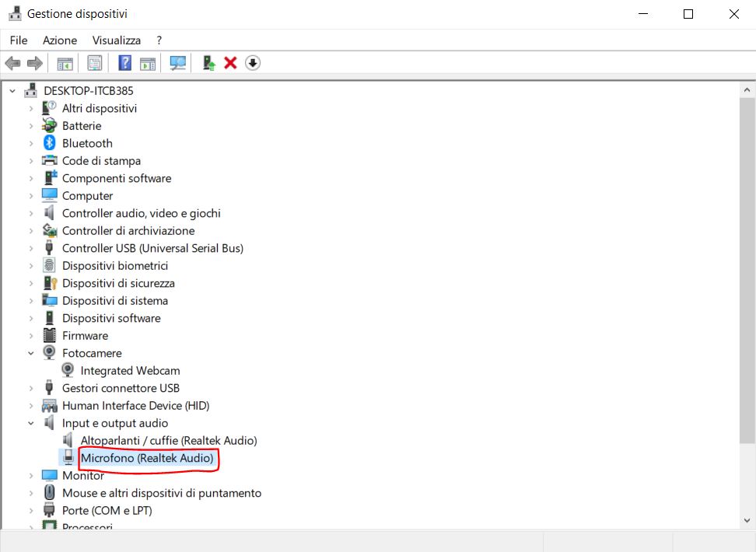Uninstall device with the red X icon

[230, 63]
